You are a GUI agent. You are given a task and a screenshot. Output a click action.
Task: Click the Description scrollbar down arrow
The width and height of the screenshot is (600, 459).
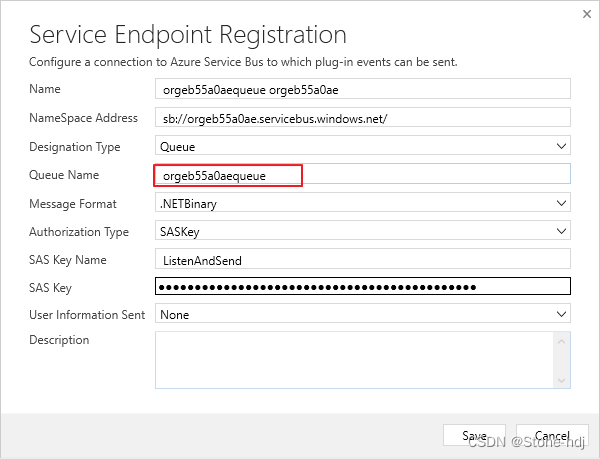562,380
